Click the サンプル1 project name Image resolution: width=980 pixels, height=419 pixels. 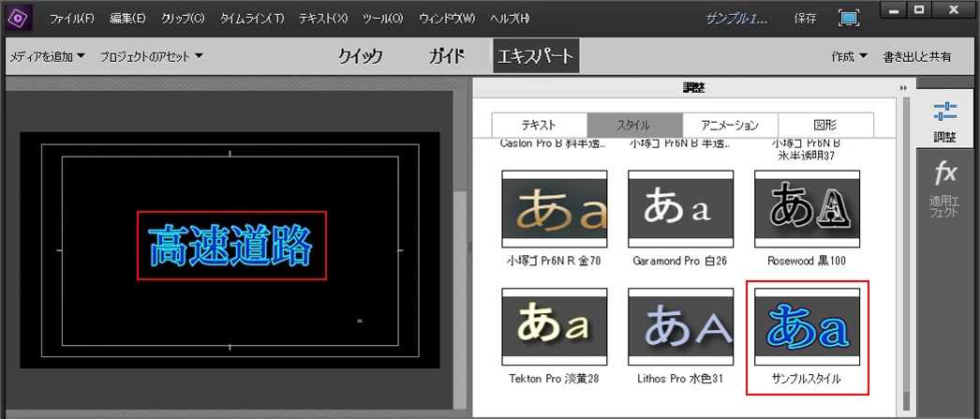point(736,19)
